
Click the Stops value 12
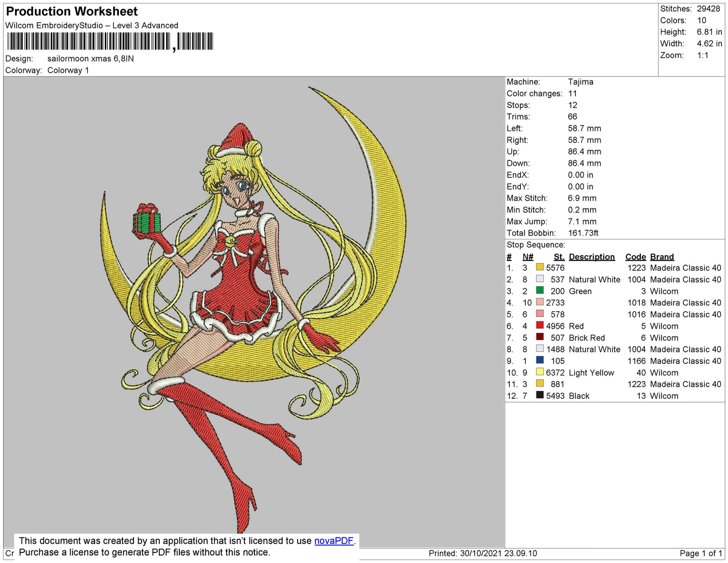[572, 105]
